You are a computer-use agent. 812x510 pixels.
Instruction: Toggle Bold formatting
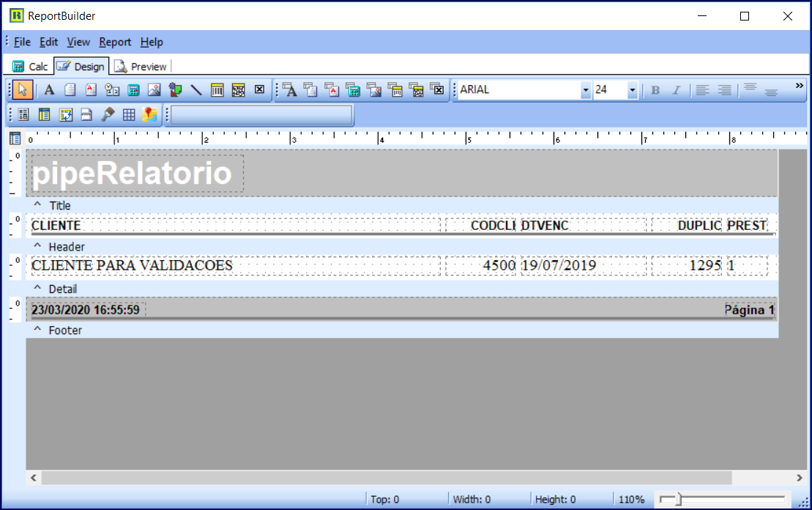pos(655,90)
